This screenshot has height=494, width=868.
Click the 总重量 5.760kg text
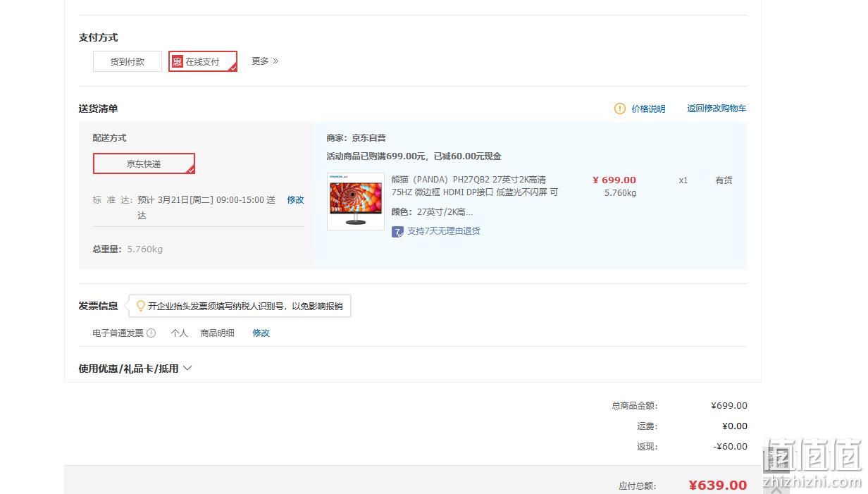click(128, 249)
